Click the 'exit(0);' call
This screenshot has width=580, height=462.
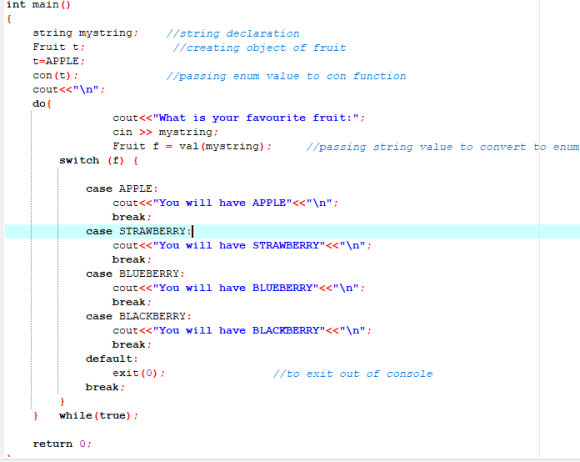tap(139, 373)
